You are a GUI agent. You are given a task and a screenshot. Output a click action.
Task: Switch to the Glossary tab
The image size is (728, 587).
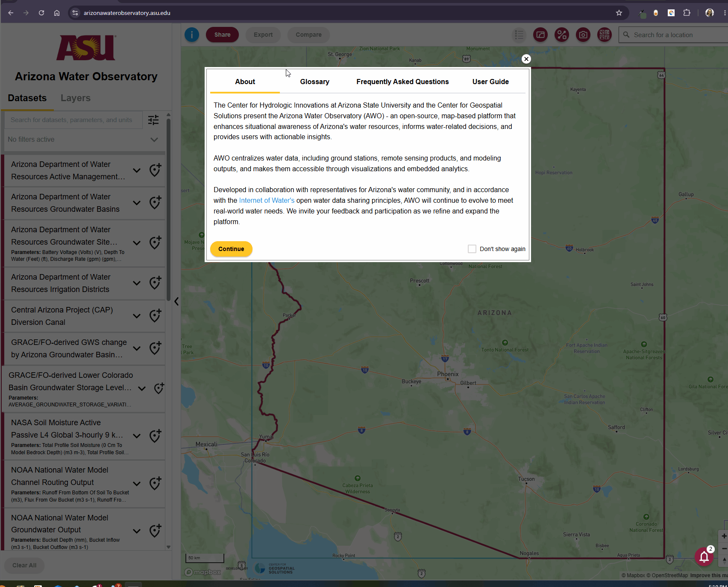tap(314, 82)
